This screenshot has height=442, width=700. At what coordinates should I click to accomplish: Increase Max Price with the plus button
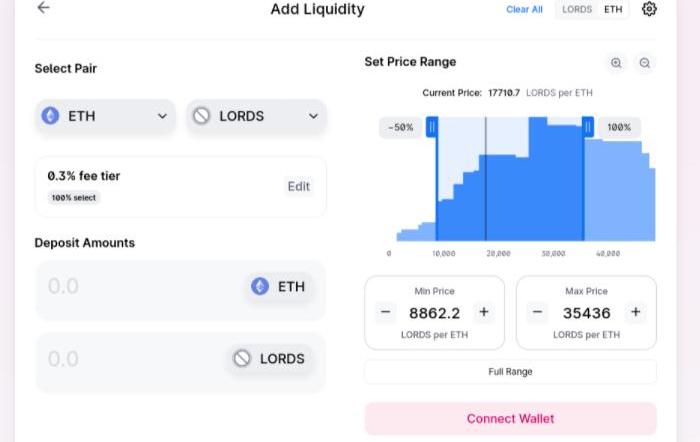click(x=636, y=312)
